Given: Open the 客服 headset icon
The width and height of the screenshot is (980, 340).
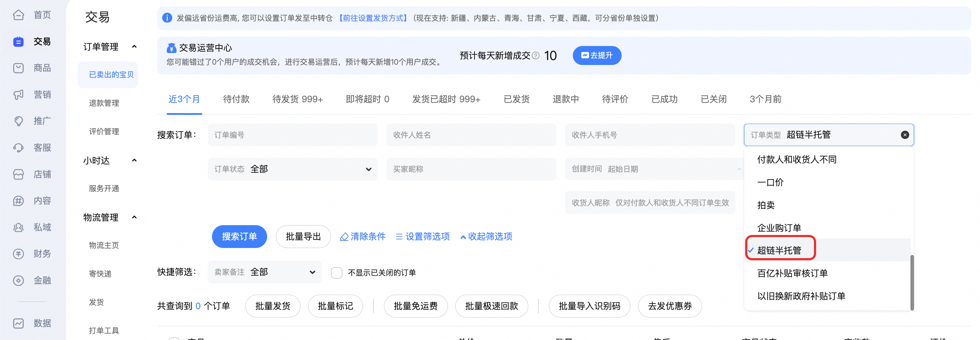Looking at the screenshot, I should (18, 148).
